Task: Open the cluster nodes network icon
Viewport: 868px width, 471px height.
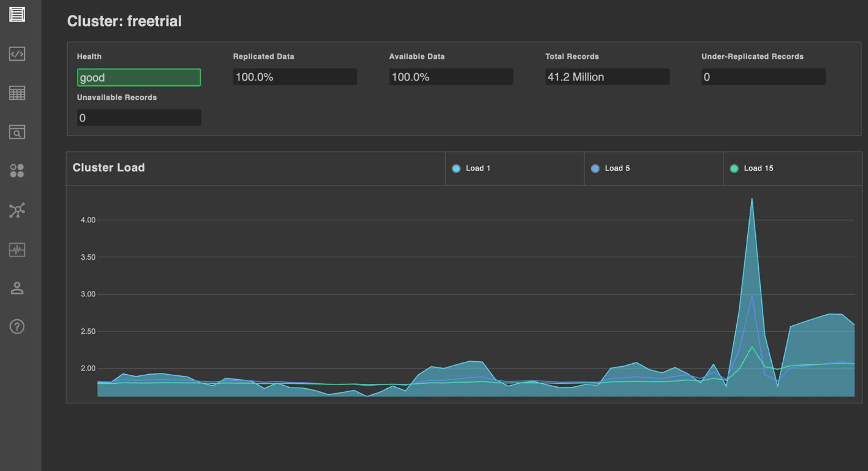Action: pyautogui.click(x=17, y=210)
